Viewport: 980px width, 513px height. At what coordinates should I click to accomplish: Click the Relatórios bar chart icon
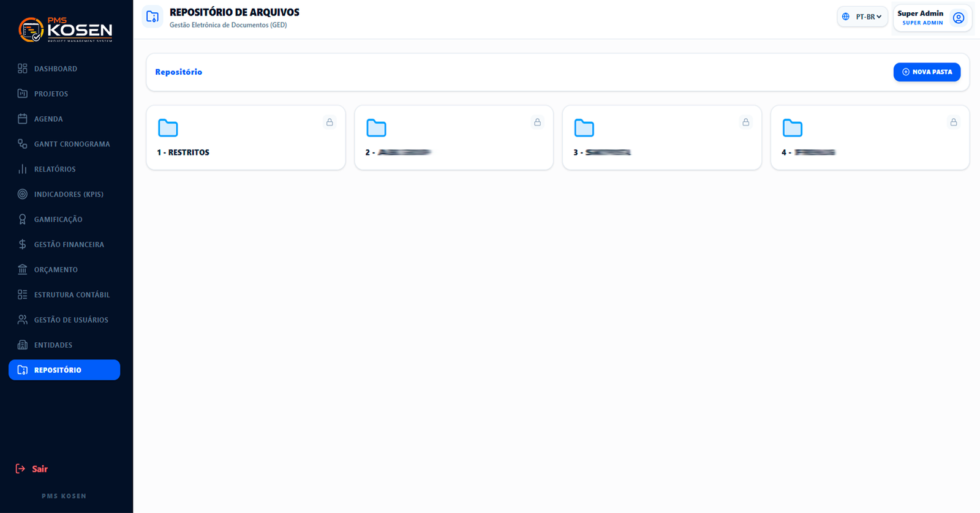tap(23, 169)
